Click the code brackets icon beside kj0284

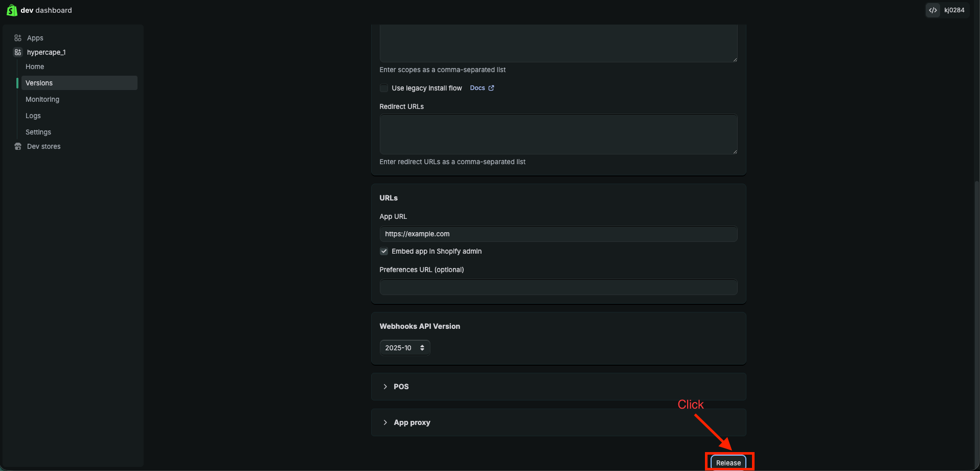933,10
